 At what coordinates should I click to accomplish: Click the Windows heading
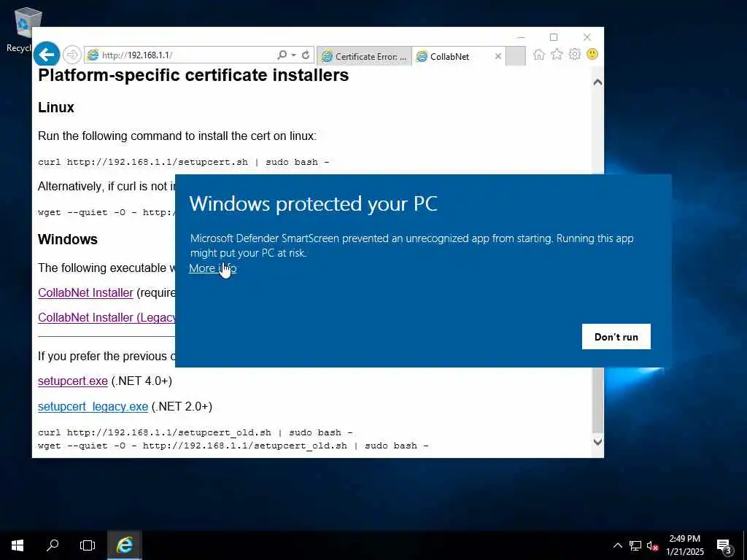pyautogui.click(x=68, y=239)
